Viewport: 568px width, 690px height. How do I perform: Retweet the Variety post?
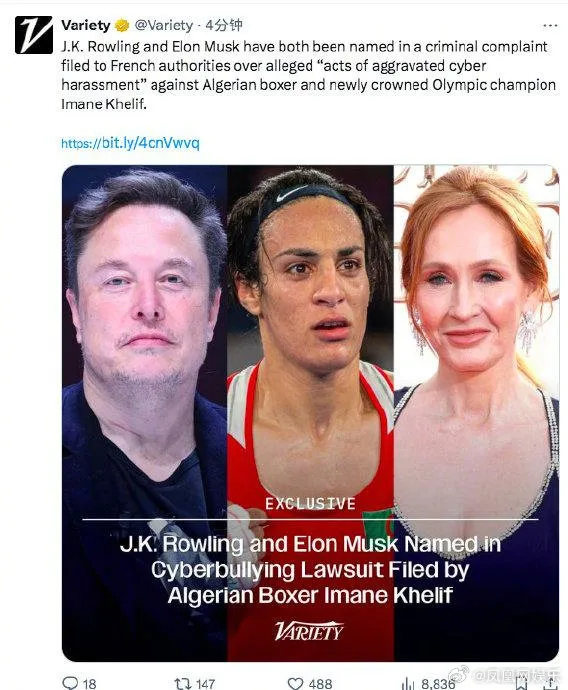[x=181, y=683]
